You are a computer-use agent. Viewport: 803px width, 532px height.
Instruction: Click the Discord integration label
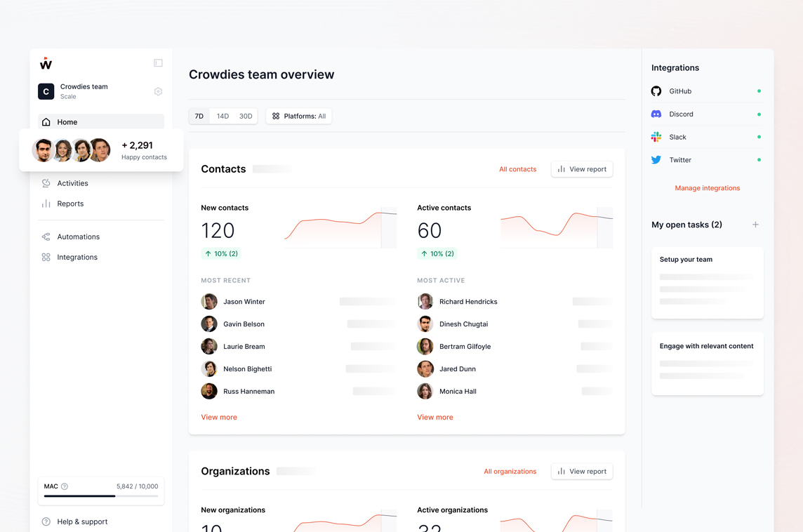tap(681, 114)
